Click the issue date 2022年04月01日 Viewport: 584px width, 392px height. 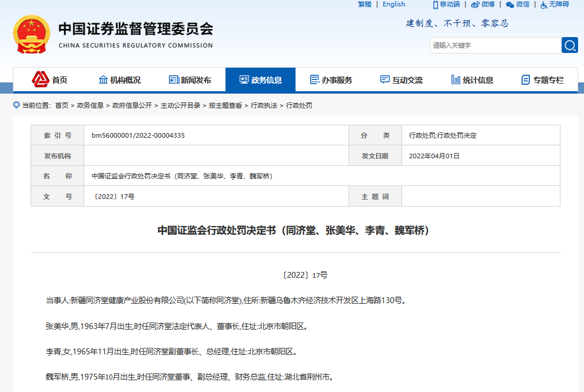click(x=434, y=156)
